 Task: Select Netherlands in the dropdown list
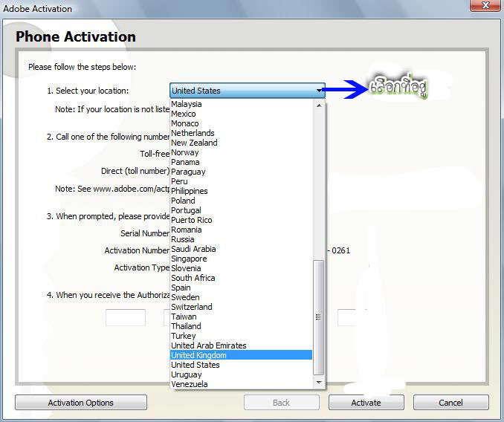[242, 133]
